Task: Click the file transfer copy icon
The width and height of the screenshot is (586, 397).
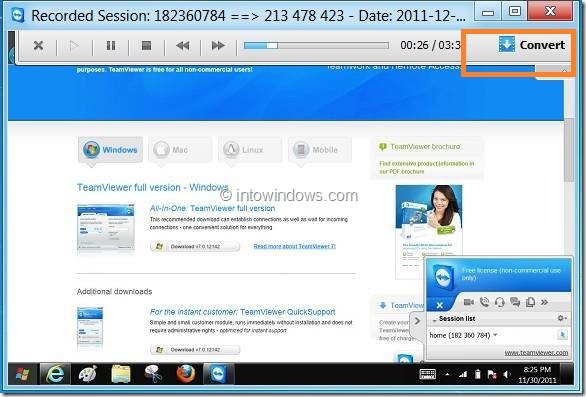Action: [x=530, y=302]
